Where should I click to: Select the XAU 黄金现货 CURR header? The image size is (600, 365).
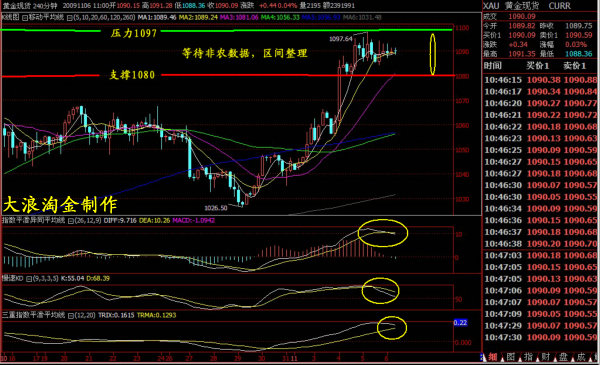(527, 6)
